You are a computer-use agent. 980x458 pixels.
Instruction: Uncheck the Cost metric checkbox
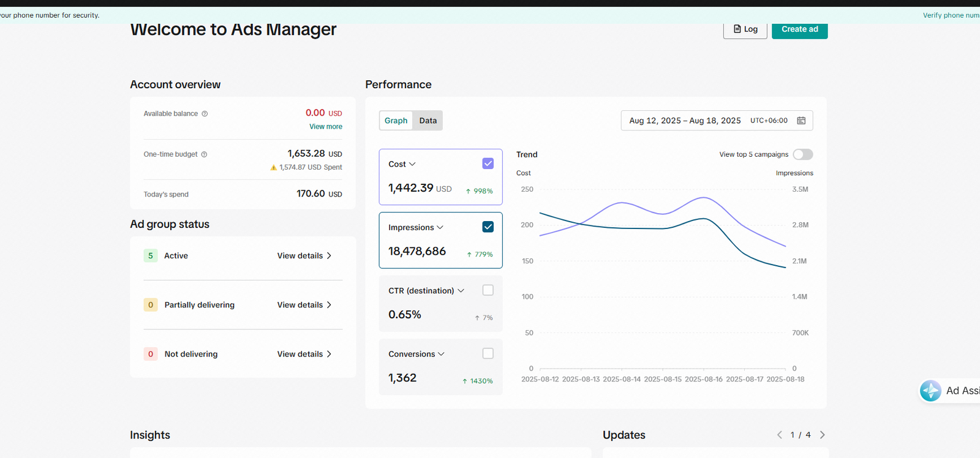tap(488, 163)
